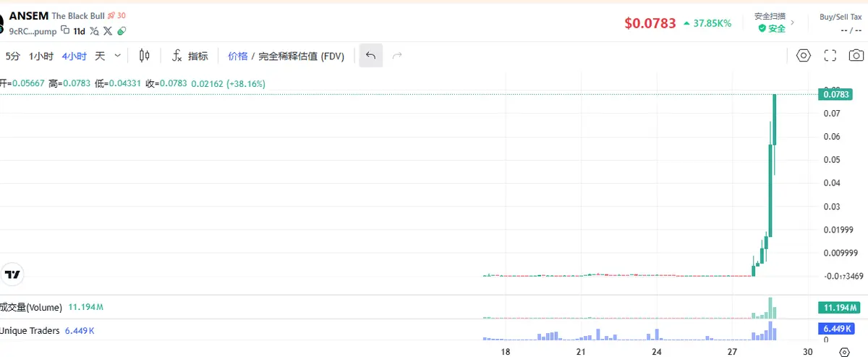Click the fx indicators icon

pyautogui.click(x=176, y=56)
